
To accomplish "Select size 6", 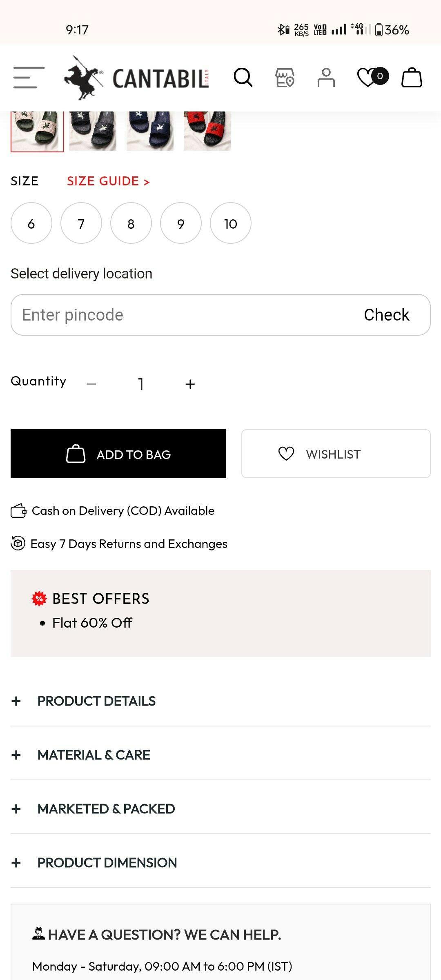I will (31, 223).
